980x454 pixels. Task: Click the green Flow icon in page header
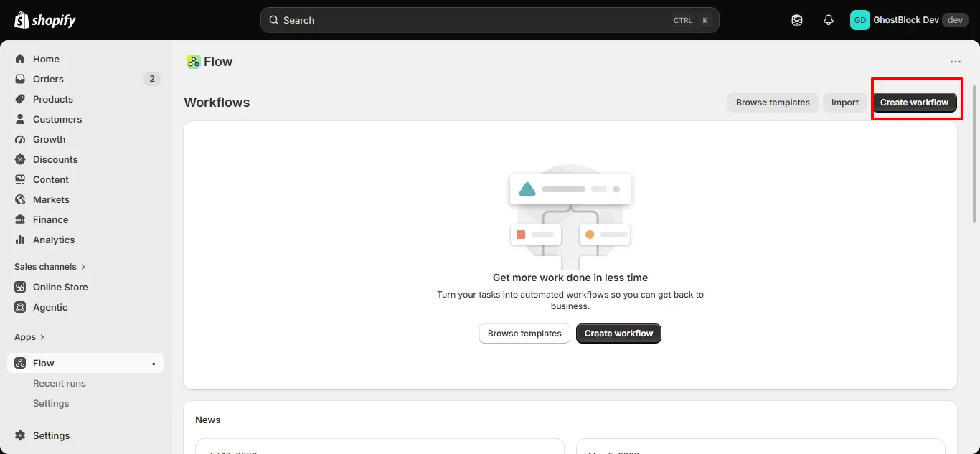coord(193,62)
